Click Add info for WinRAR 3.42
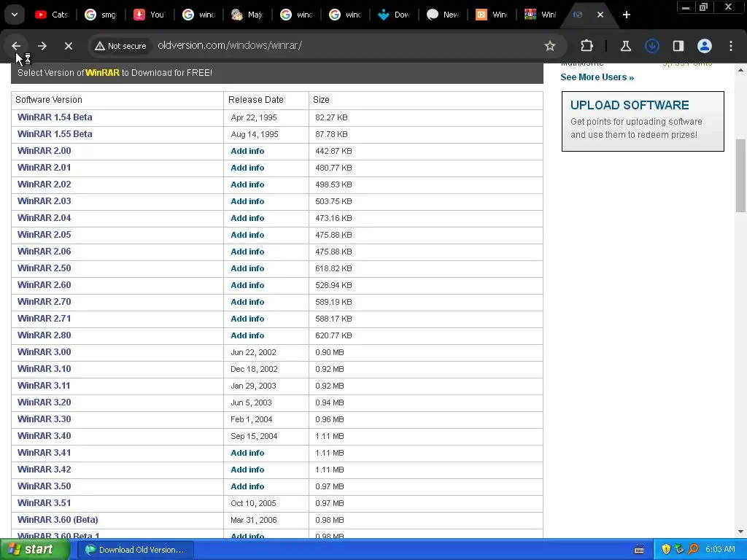Image resolution: width=747 pixels, height=560 pixels. coord(247,470)
